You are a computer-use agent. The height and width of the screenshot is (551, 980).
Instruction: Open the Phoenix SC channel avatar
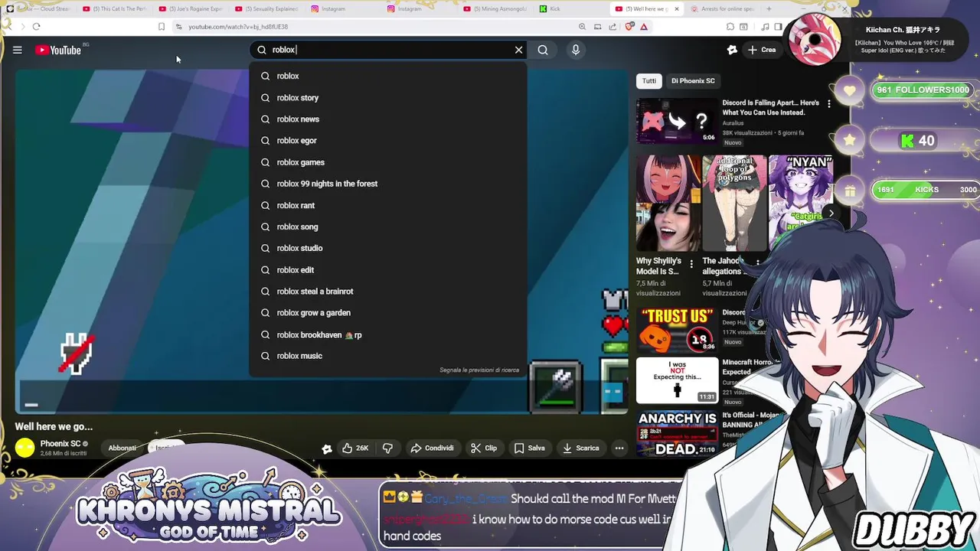(x=25, y=448)
